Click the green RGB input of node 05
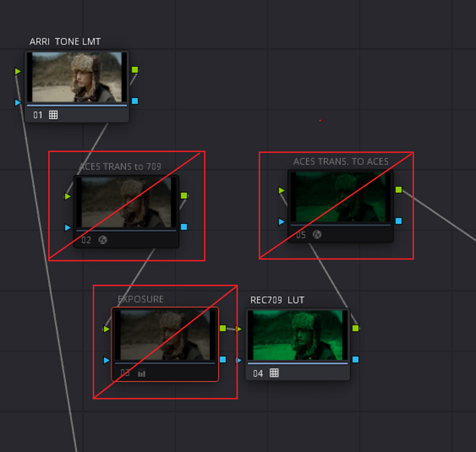Viewport: 476px width, 452px height. pos(282,190)
